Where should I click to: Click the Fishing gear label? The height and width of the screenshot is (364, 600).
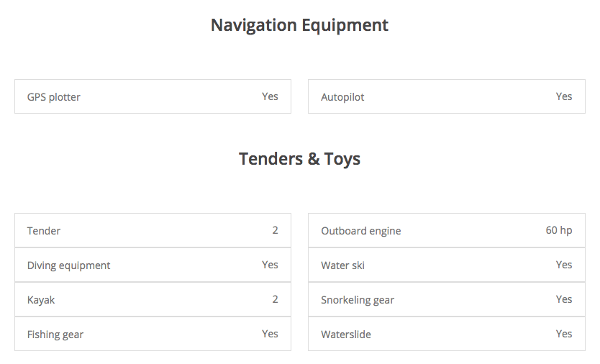tap(55, 335)
